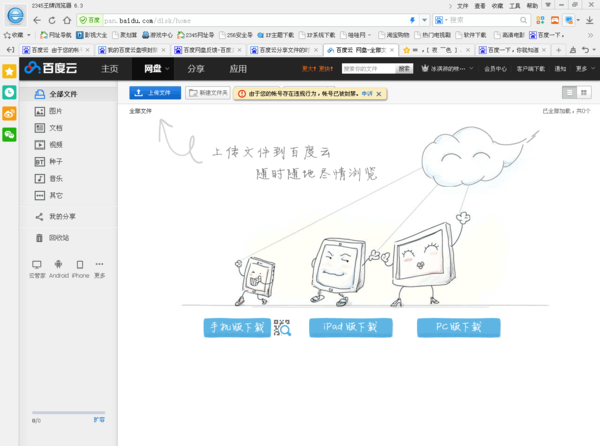Open the WeChat sidebar icon

9,135
